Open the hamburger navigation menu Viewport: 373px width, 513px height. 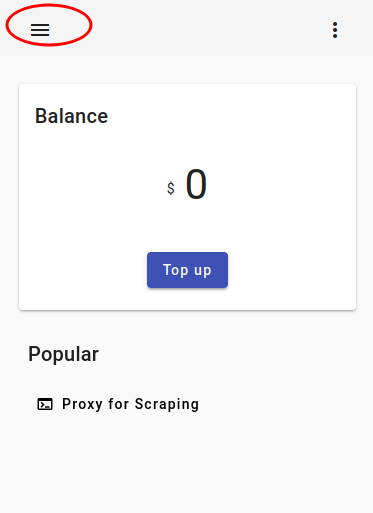point(40,30)
